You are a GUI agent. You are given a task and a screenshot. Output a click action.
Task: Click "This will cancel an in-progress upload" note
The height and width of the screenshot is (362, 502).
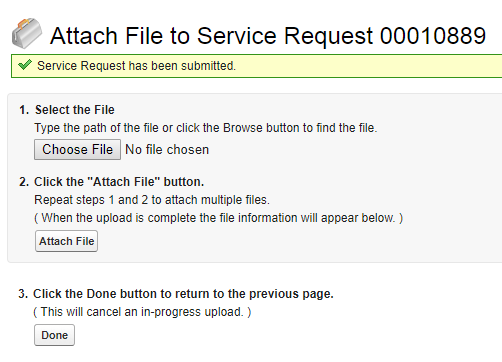tap(142, 312)
